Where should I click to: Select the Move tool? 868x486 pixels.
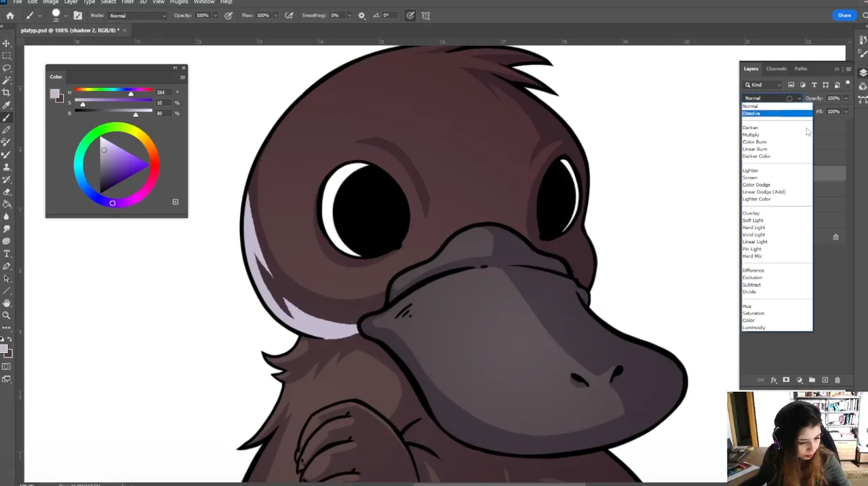coord(7,43)
